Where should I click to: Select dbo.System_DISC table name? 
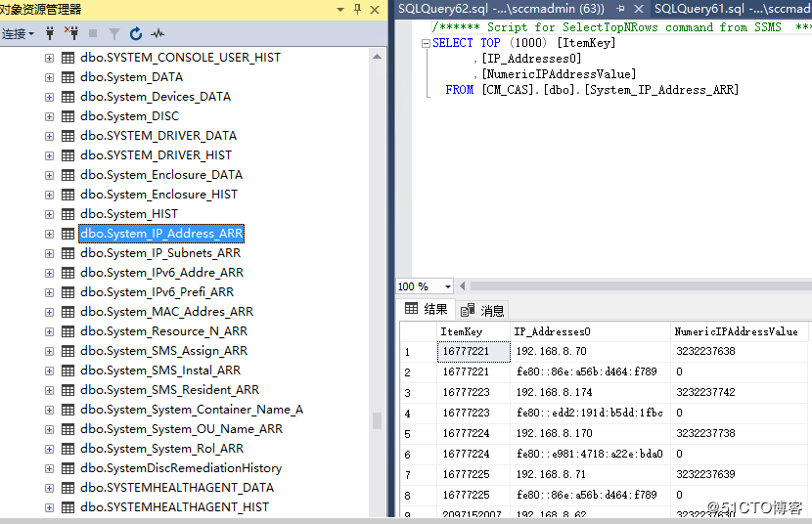click(x=129, y=116)
